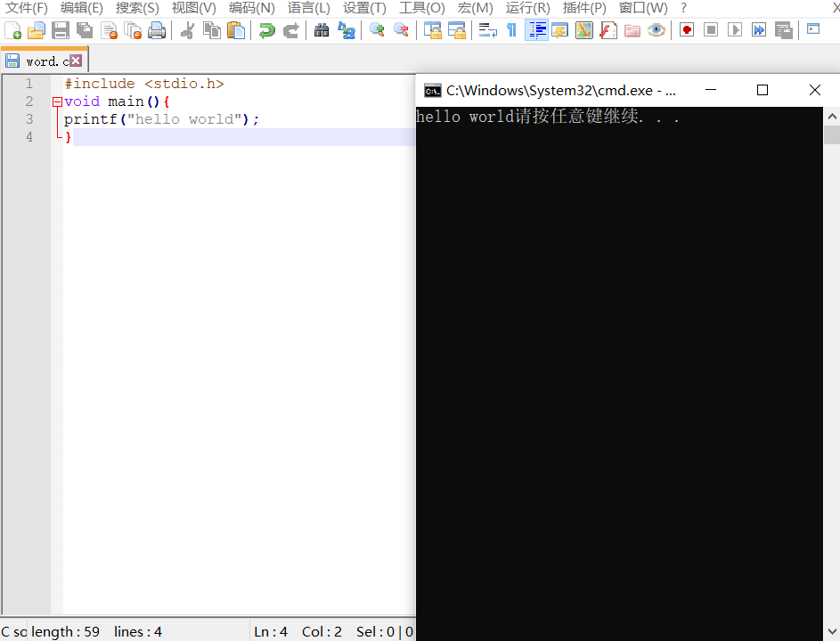Toggle show all characters paragraph icon
840x641 pixels.
[x=511, y=30]
